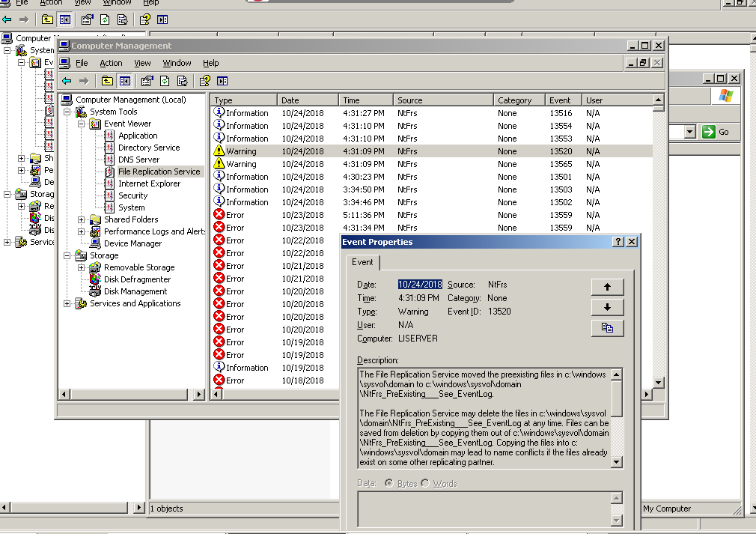Click the Export List toolbar icon

182,81
